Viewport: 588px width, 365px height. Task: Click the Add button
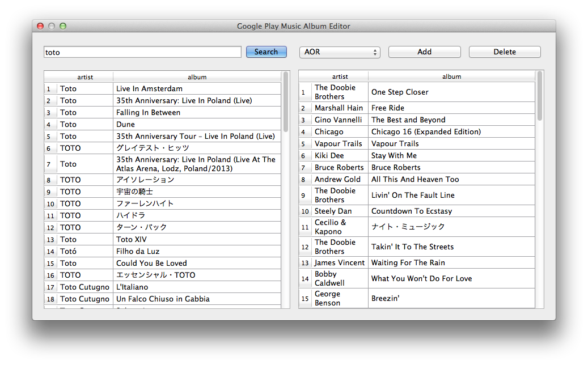(425, 52)
